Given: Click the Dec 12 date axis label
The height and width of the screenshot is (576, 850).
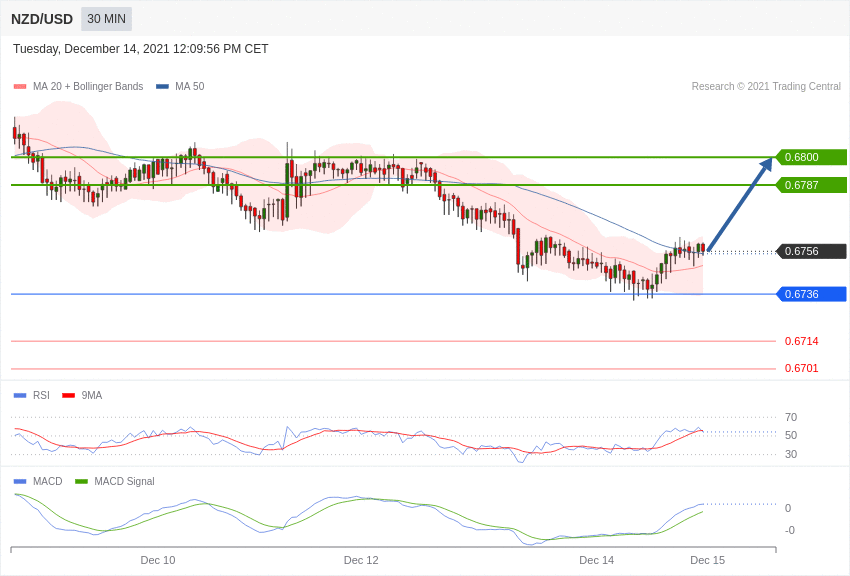Looking at the screenshot, I should point(361,560).
